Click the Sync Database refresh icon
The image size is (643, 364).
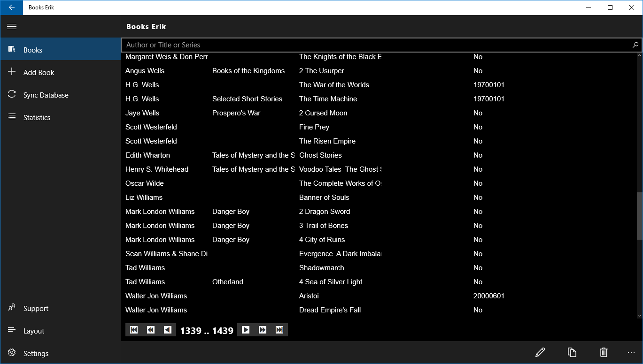[x=12, y=94]
